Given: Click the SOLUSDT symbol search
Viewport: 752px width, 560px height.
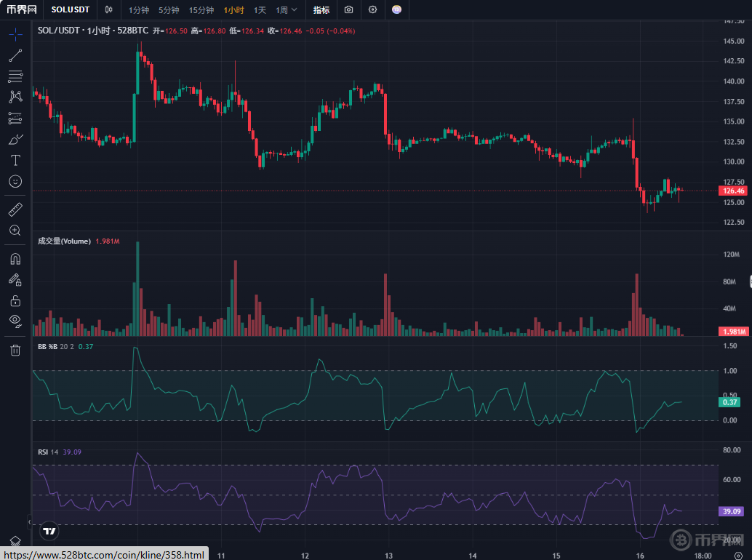Looking at the screenshot, I should (70, 10).
